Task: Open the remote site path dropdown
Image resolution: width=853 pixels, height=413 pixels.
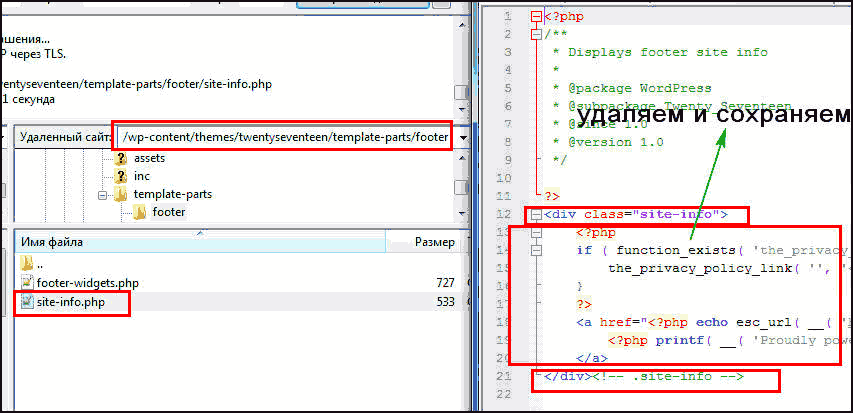Action: 461,136
